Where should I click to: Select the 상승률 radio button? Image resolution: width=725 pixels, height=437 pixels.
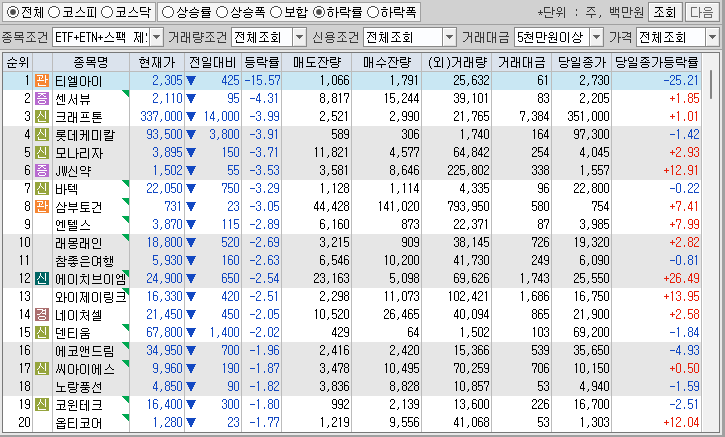point(168,12)
